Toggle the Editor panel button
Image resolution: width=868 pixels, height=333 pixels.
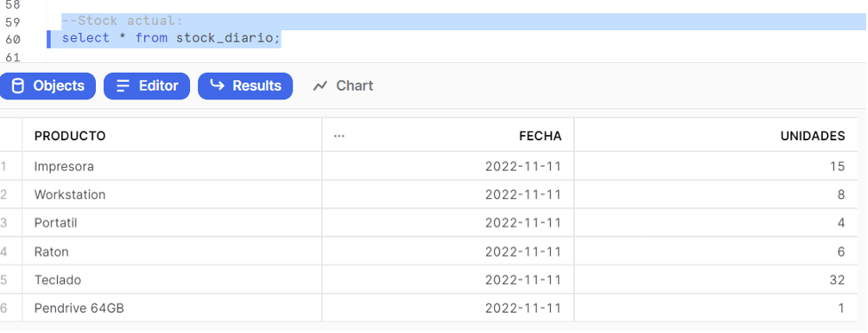pos(147,86)
